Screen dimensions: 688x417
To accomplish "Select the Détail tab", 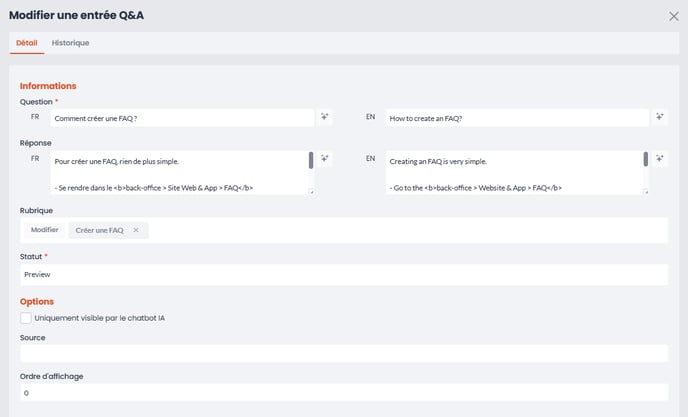I will [27, 43].
